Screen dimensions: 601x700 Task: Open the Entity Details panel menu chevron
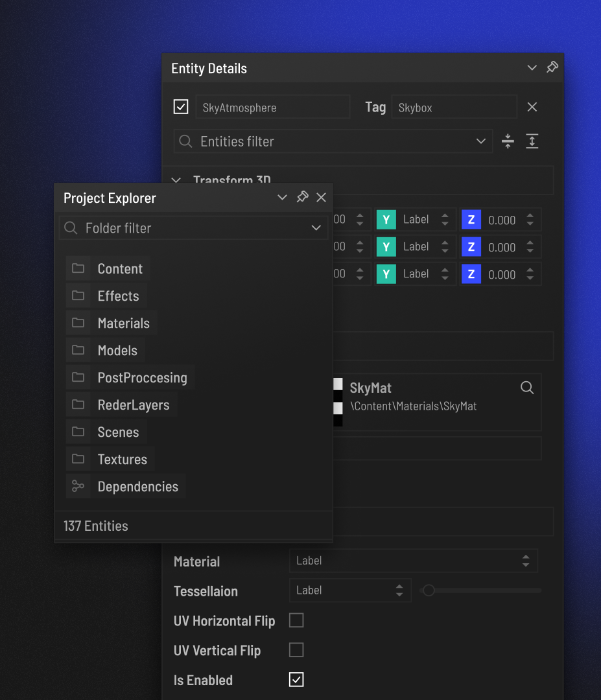(532, 68)
